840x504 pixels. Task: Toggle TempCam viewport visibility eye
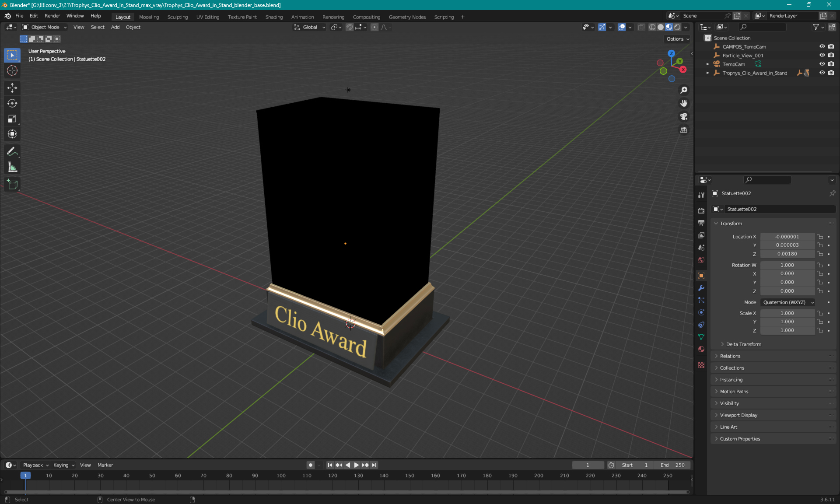coord(822,64)
